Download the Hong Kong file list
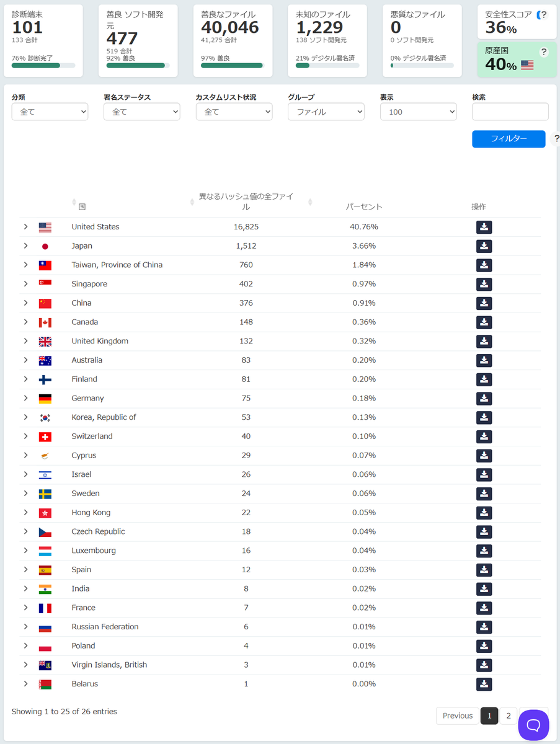 click(x=484, y=513)
